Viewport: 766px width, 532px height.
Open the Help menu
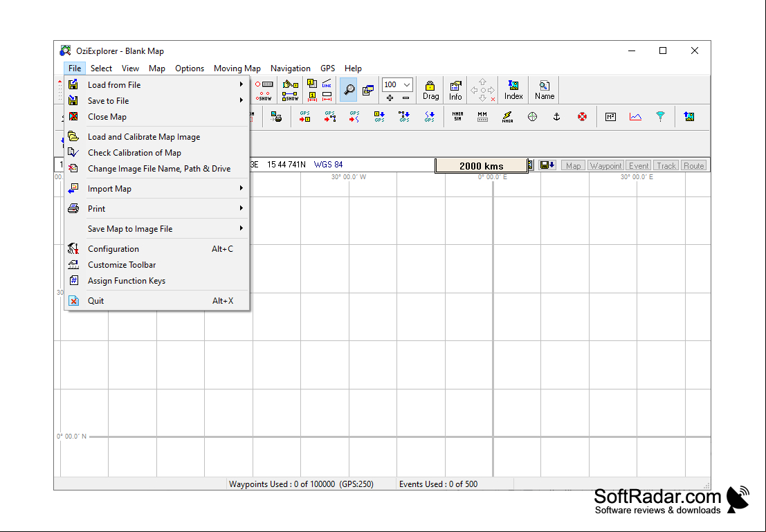click(x=353, y=68)
